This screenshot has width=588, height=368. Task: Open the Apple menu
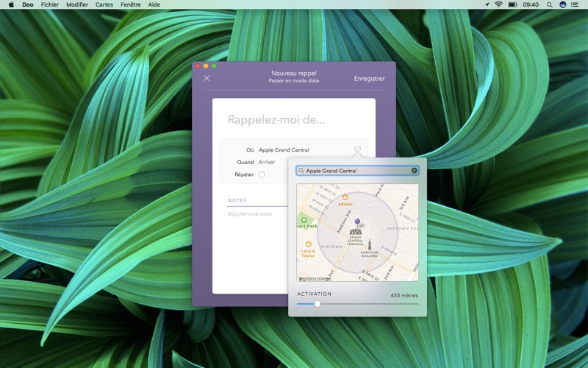coord(11,4)
